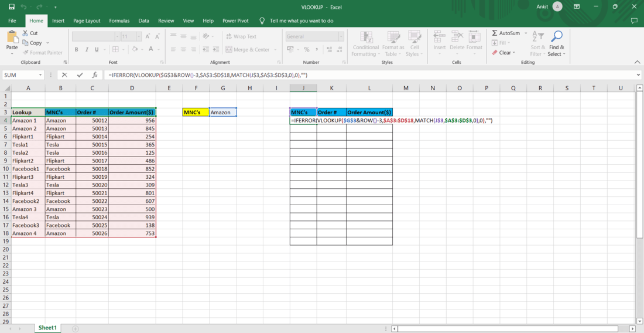
Task: Click the Format cells icon
Action: [x=474, y=37]
